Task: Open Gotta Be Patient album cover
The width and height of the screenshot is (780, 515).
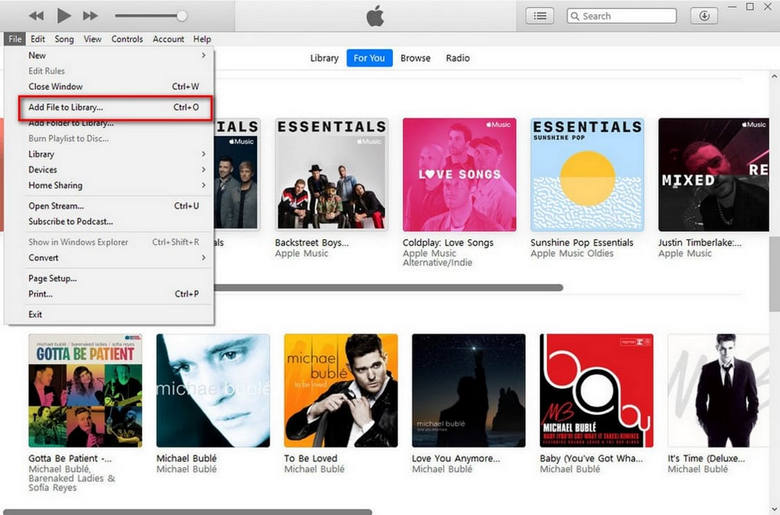Action: (85, 391)
